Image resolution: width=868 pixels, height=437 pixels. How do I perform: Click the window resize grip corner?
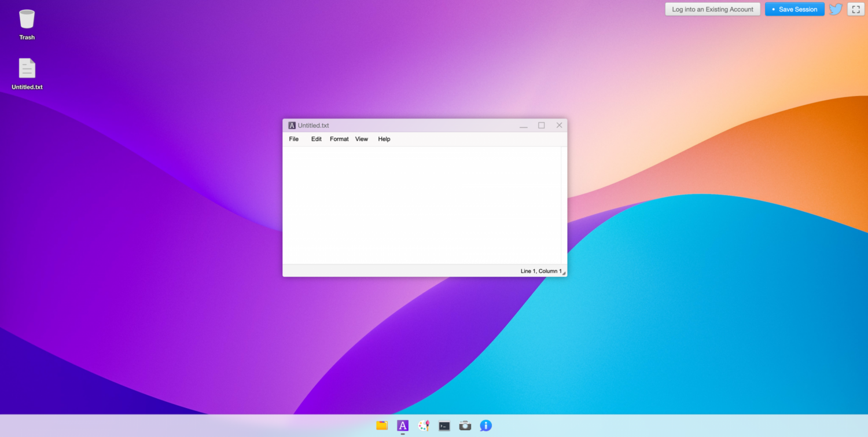point(564,273)
